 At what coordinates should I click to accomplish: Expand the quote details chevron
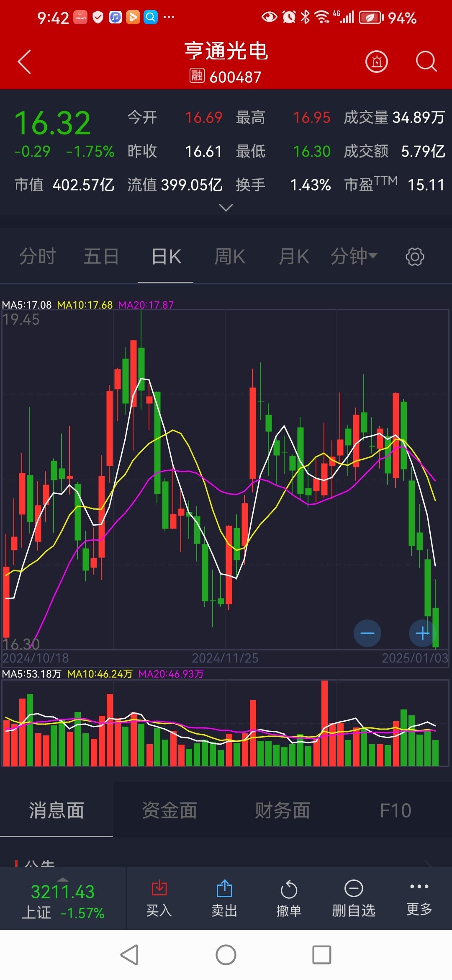pos(226,207)
